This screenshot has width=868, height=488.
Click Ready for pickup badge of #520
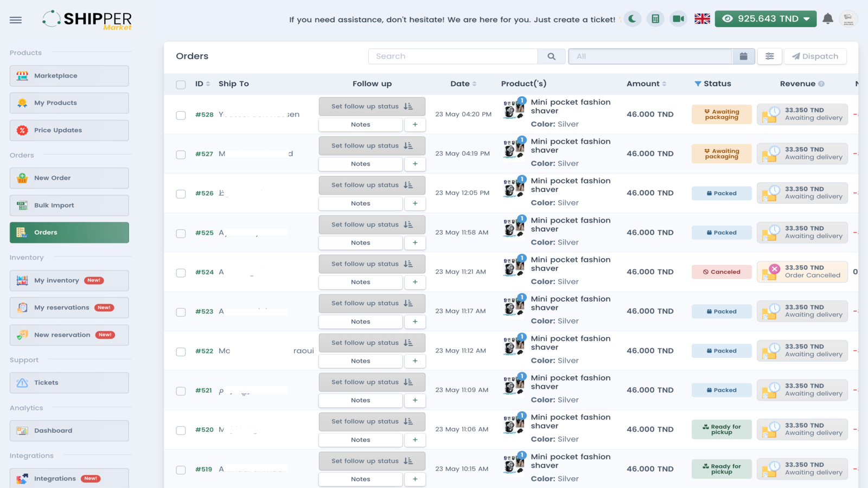coord(722,429)
